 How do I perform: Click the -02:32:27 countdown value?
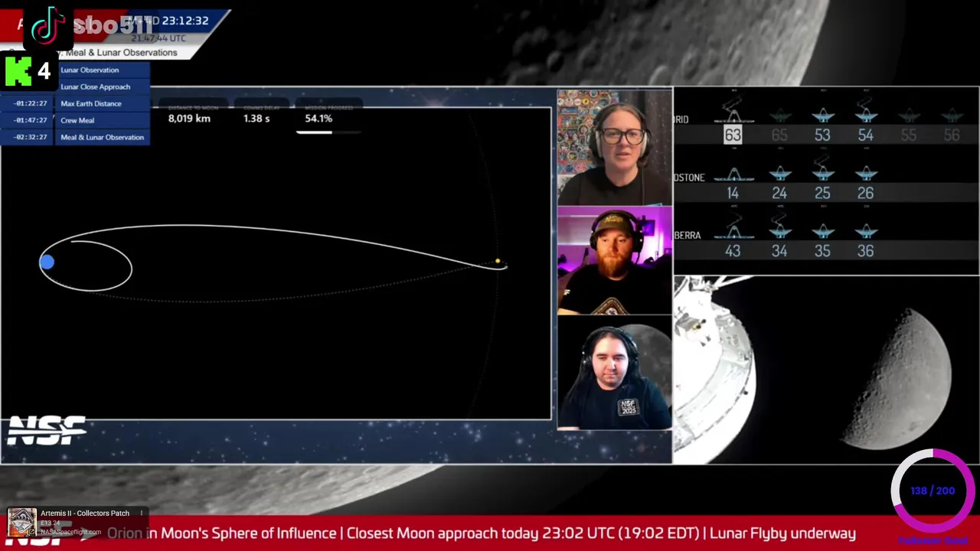[x=30, y=137]
